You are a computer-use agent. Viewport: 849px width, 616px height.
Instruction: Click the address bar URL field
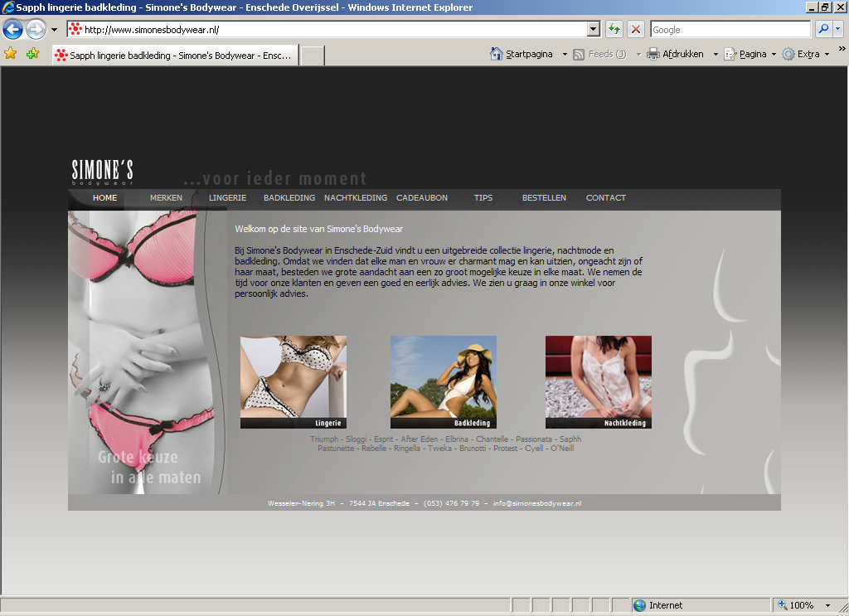point(327,29)
